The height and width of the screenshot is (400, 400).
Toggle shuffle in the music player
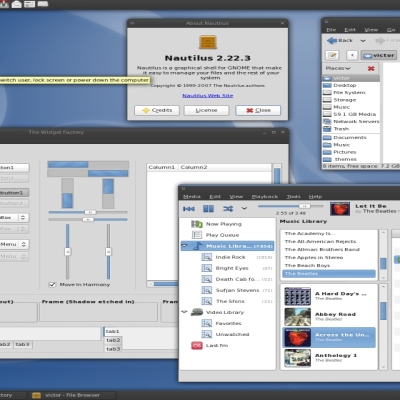228,209
